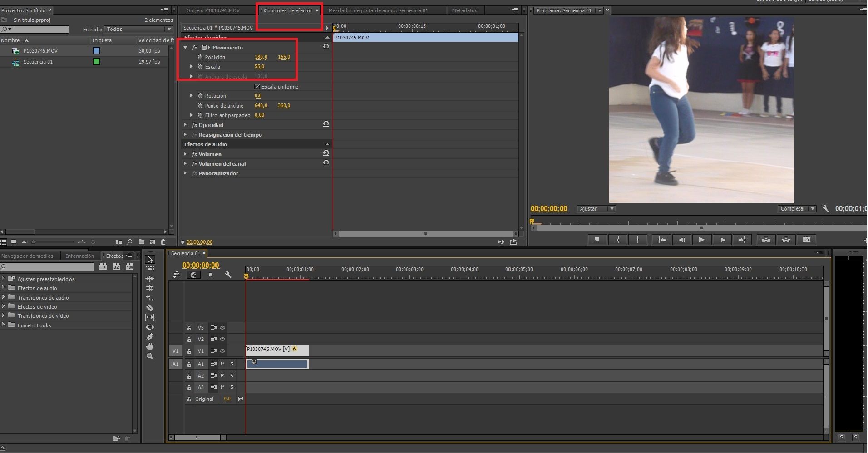The height and width of the screenshot is (453, 868).
Task: Click the Escala value 55,0
Action: 259,67
